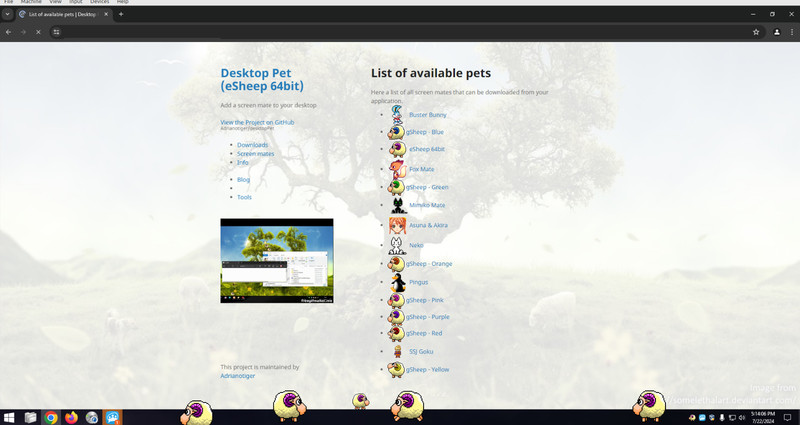The image size is (800, 425).
Task: Click the desktop screenshot preview thumbnail
Action: click(277, 261)
